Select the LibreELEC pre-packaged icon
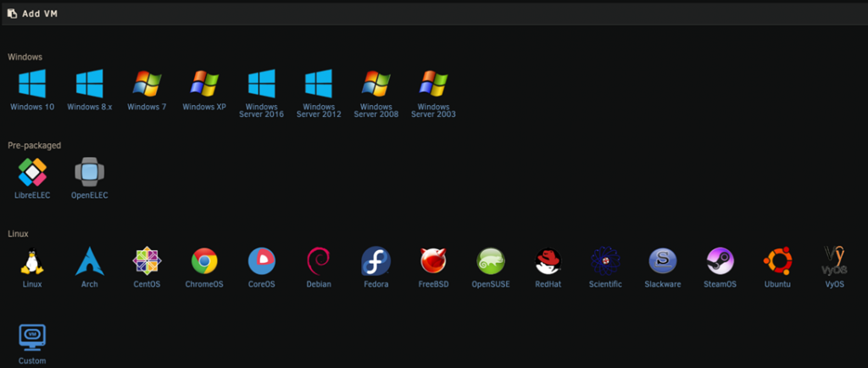Image resolution: width=868 pixels, height=368 pixels. 32,172
